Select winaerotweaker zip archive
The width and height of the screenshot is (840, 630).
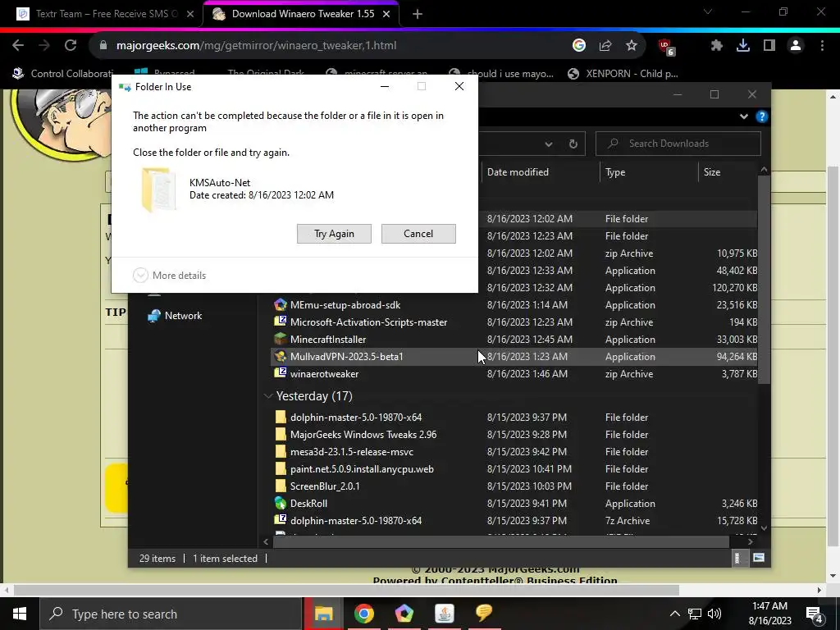point(514,374)
